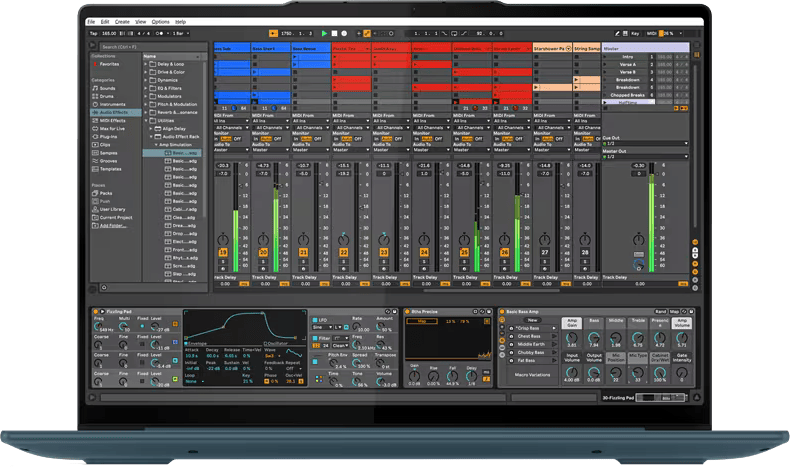Toggle track activator number 22
Viewport: 790px width, 467px height.
click(x=343, y=252)
